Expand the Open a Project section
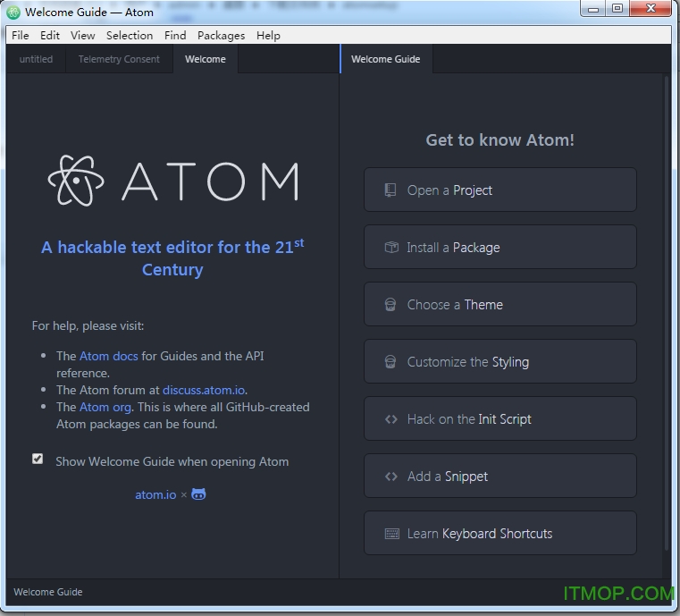680x616 pixels. (x=500, y=190)
